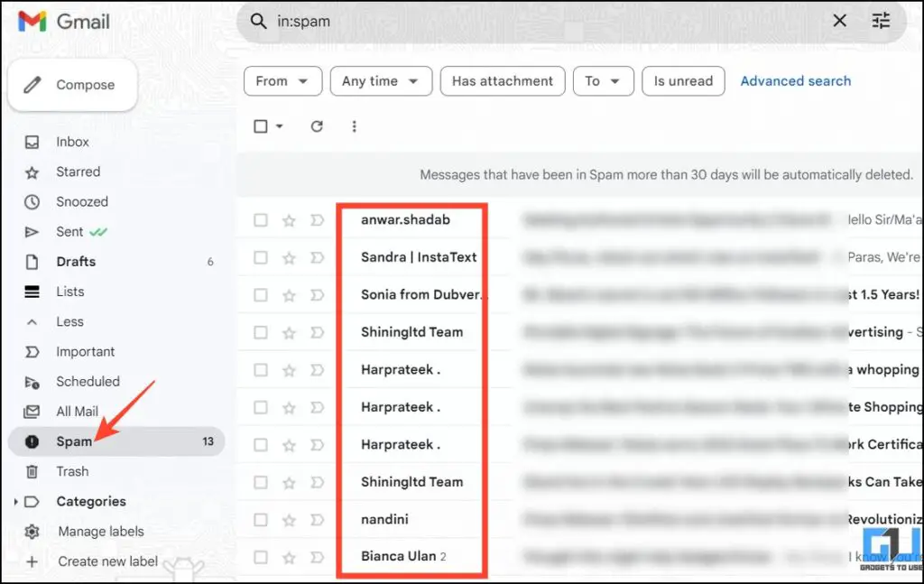Clear the search using the X icon
Screen dimensions: 924x584
(838, 20)
